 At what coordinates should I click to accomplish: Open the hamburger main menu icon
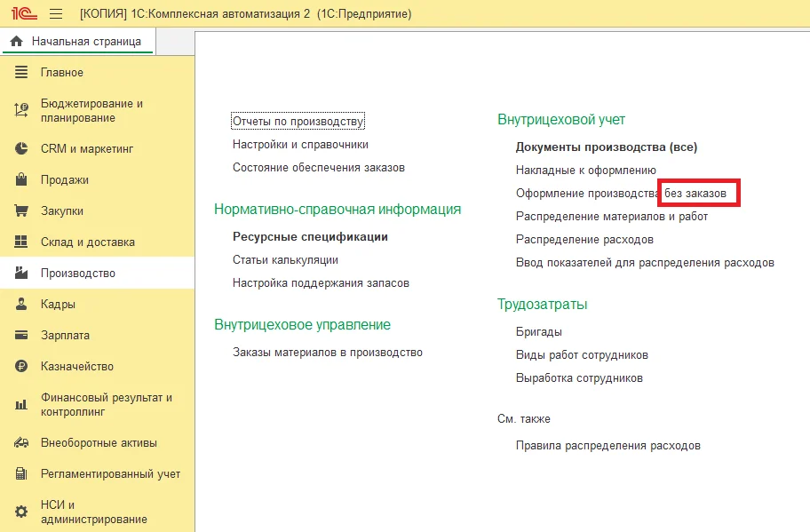click(x=56, y=14)
